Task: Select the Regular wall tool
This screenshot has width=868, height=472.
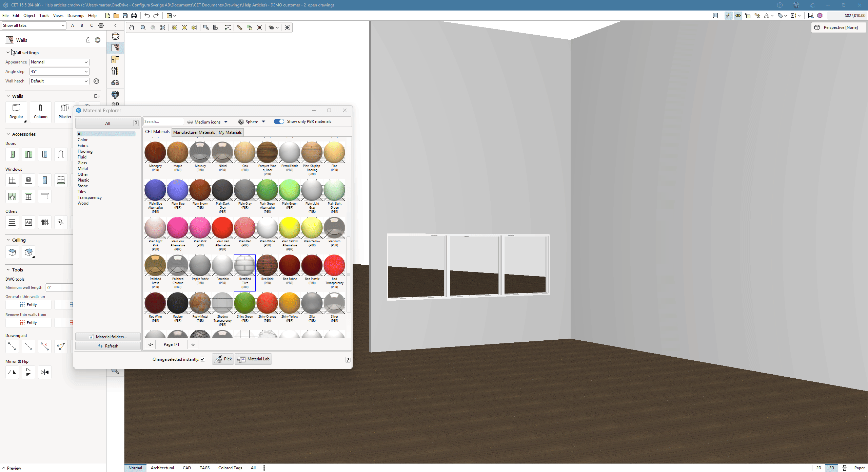Action: pyautogui.click(x=16, y=112)
